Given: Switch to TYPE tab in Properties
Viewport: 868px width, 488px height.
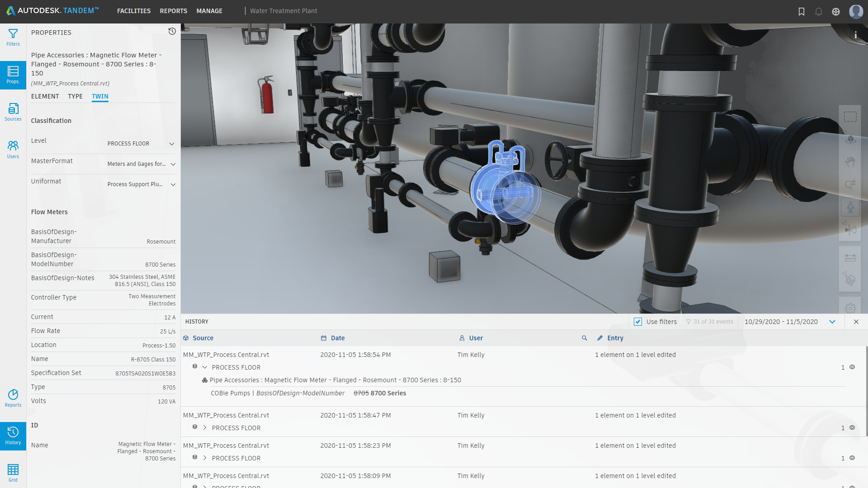Looking at the screenshot, I should tap(75, 96).
